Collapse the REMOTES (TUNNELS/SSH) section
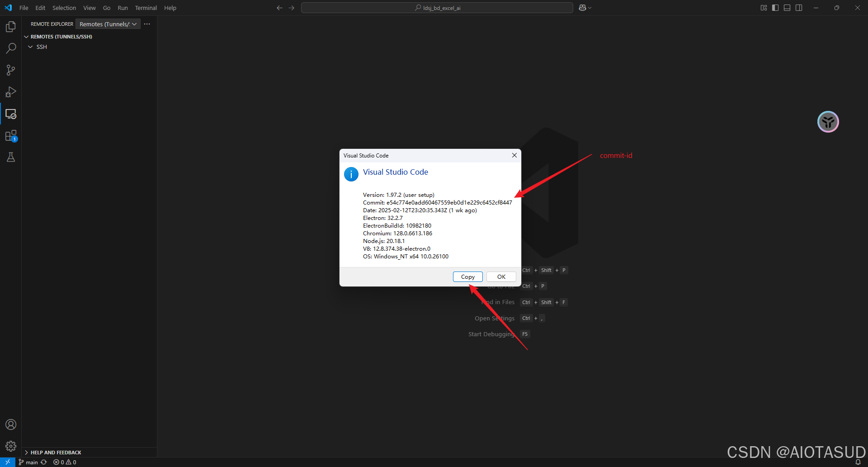Image resolution: width=868 pixels, height=467 pixels. (x=26, y=37)
